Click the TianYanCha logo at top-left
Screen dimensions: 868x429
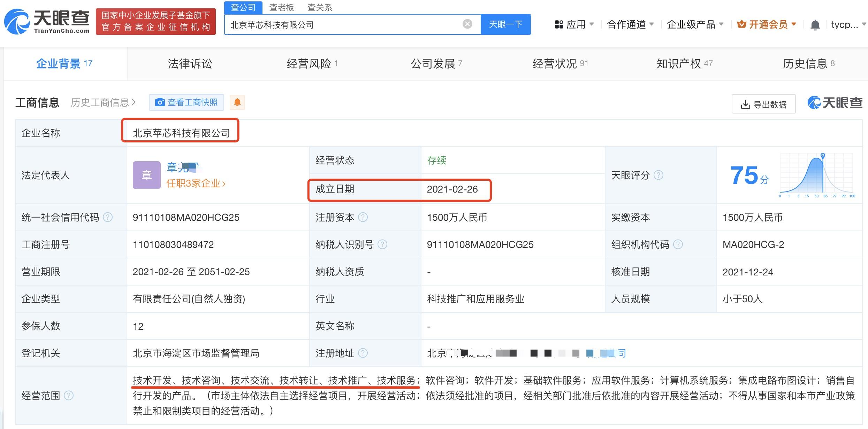click(47, 22)
